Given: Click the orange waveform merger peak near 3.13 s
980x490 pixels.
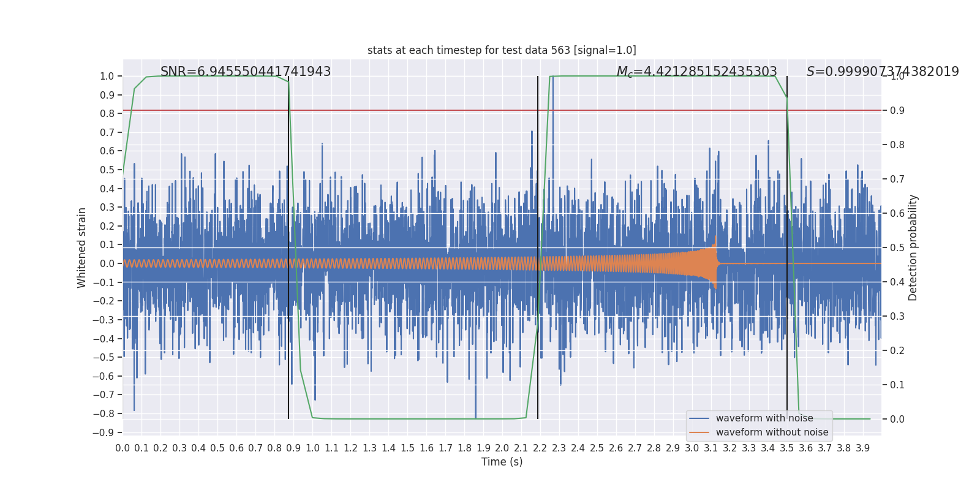Looking at the screenshot, I should (x=715, y=262).
